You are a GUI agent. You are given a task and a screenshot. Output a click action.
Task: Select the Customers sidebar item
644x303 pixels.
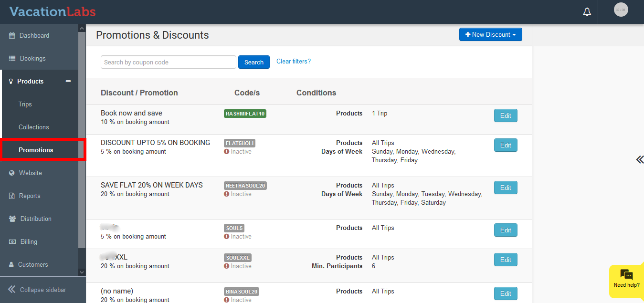click(33, 265)
